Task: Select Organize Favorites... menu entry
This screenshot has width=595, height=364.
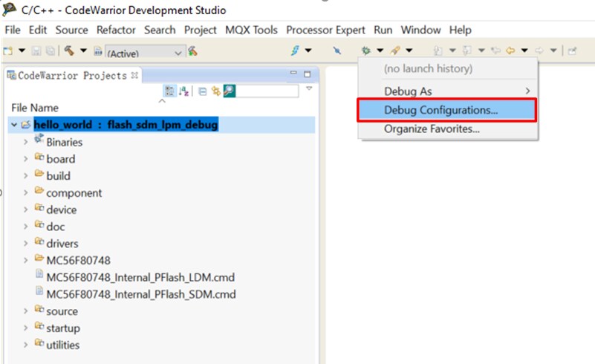Action: click(x=432, y=129)
